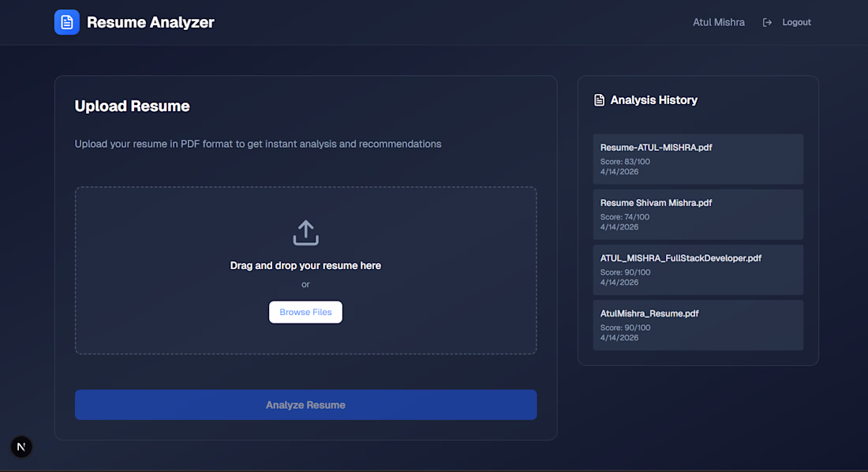Screen dimensions: 868x472
Task: Open the AtulMishra_Resume.pdf history entry
Action: click(x=698, y=325)
